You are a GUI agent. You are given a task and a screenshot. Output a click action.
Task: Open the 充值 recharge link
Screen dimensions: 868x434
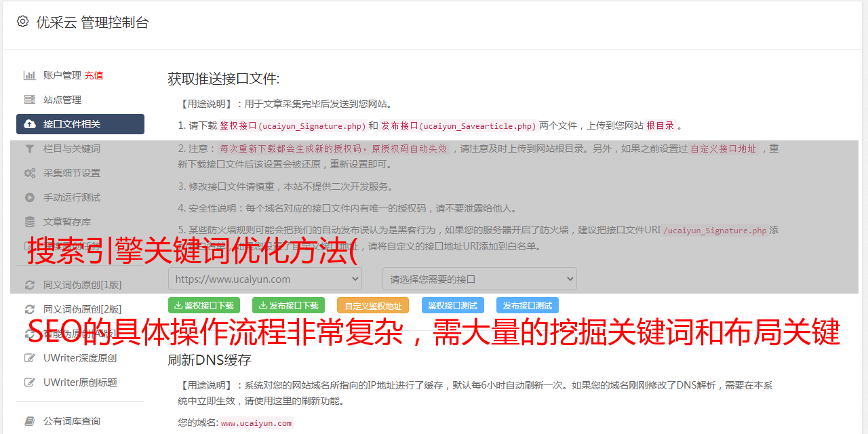coord(94,75)
